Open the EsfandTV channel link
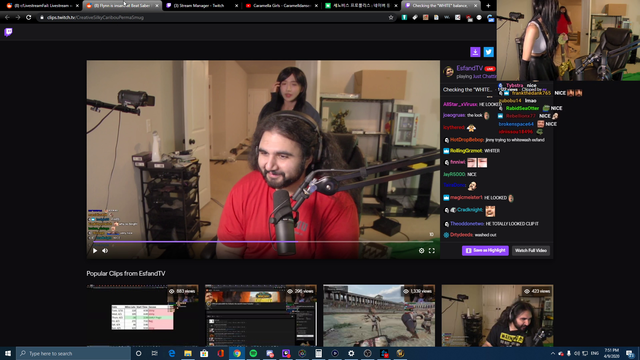The image size is (640, 360). click(x=469, y=68)
